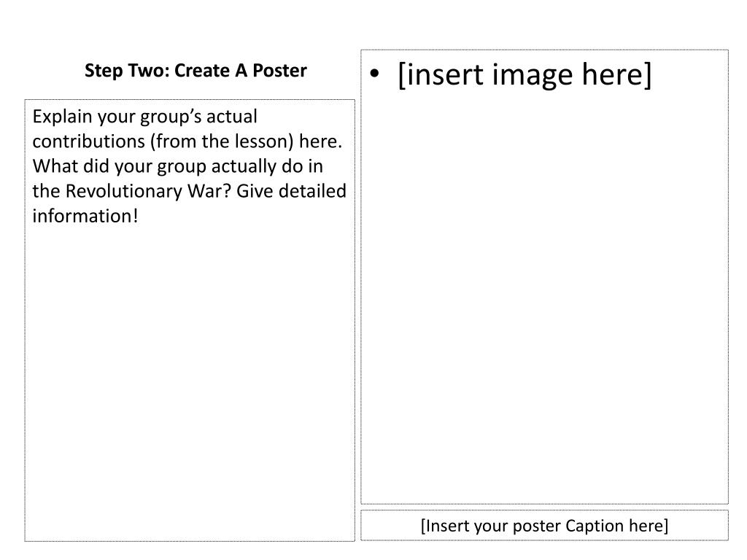747x560 pixels.
Task: Click the word 'information!' in left box
Action: tap(85, 216)
